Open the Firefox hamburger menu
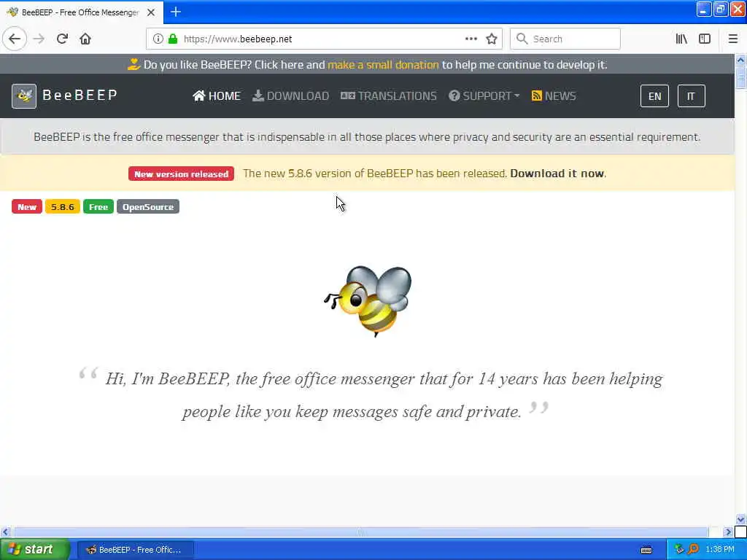Screen dimensions: 747x560 pos(733,39)
